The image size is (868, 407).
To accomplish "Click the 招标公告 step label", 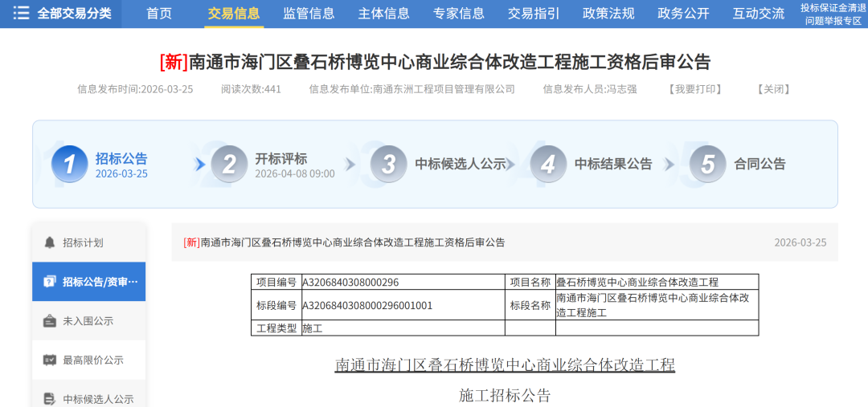I will (121, 159).
